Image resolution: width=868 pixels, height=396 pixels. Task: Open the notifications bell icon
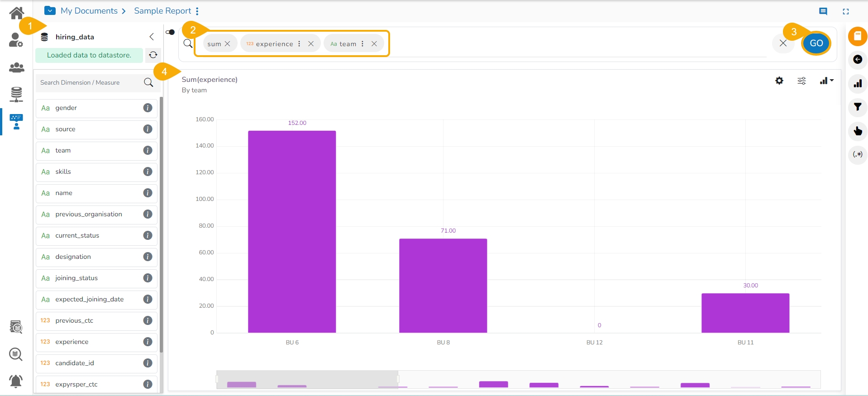16,381
